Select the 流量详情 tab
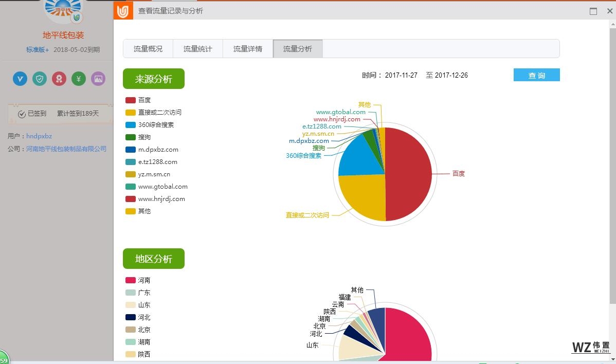 (248, 49)
